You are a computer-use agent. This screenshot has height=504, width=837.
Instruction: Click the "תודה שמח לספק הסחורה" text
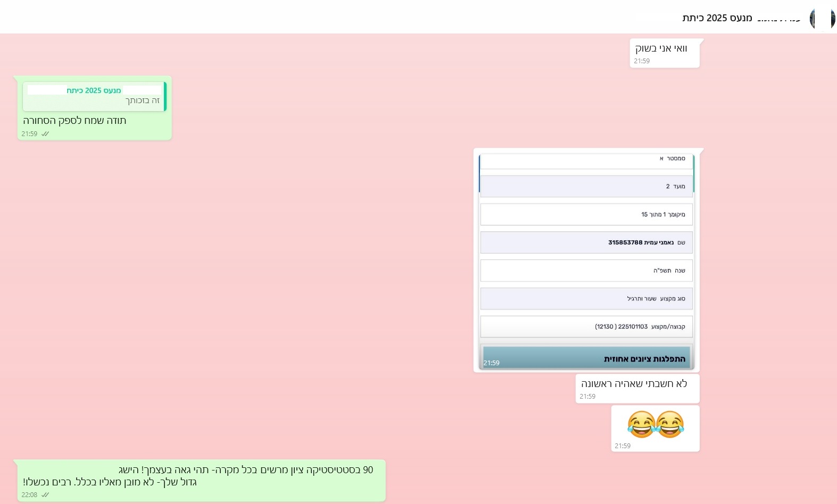click(x=74, y=121)
